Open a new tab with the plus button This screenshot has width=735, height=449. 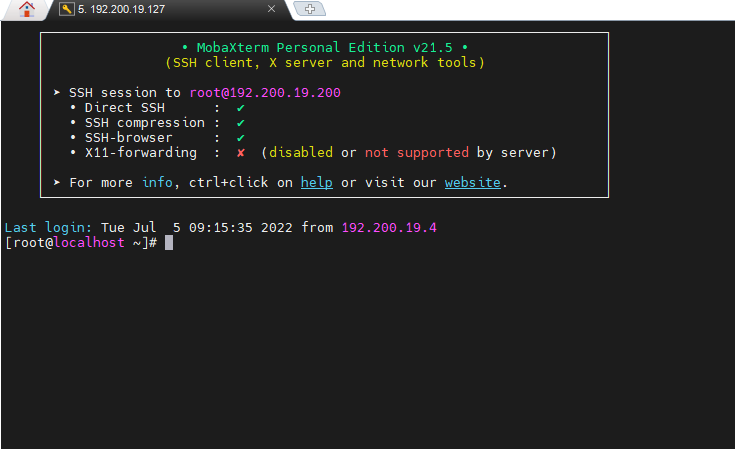pos(309,9)
